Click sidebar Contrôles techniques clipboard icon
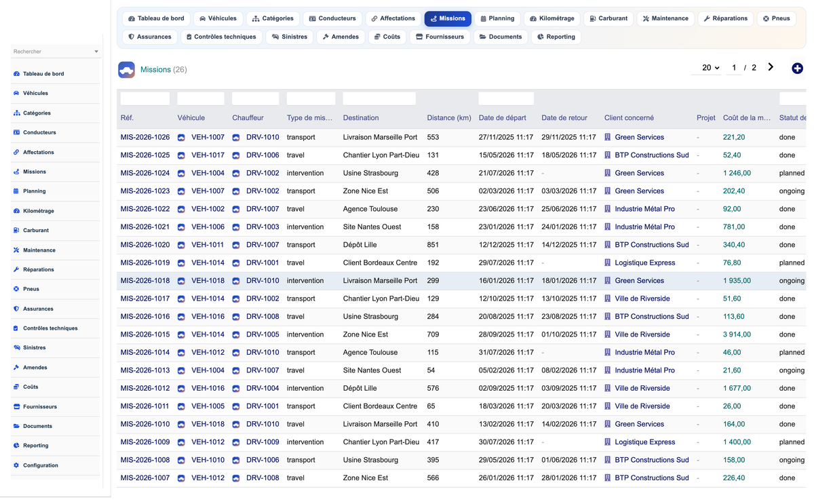Viewport: 814px width, 504px height. click(16, 328)
